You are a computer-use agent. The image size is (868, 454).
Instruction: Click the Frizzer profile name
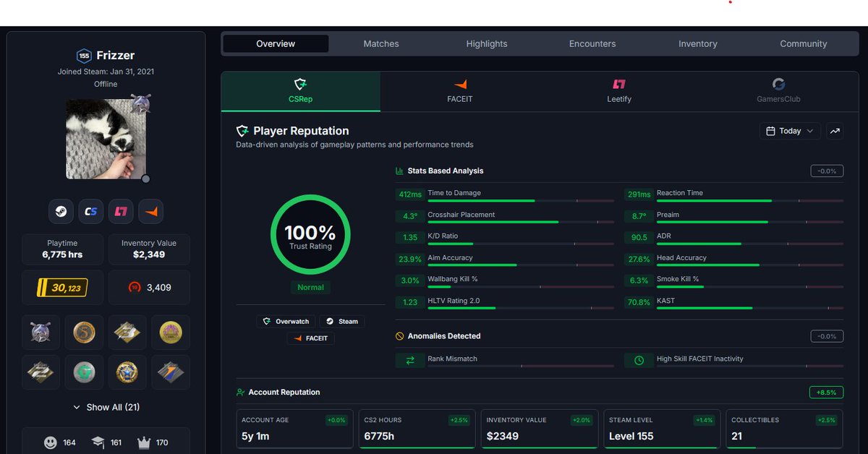coord(116,56)
